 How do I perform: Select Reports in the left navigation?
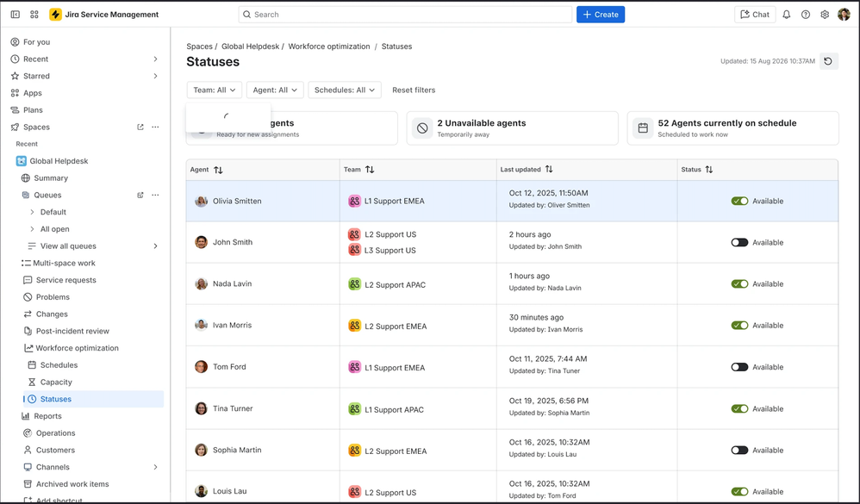(47, 416)
